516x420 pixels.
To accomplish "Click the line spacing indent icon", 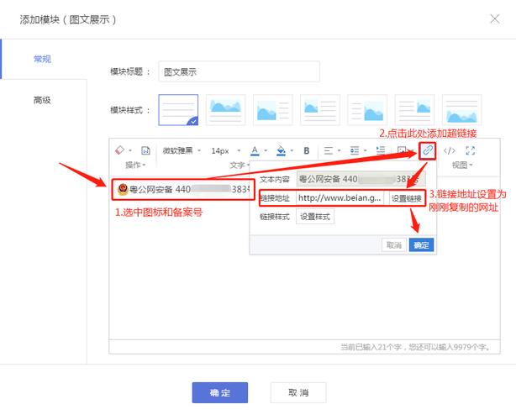I will point(381,150).
